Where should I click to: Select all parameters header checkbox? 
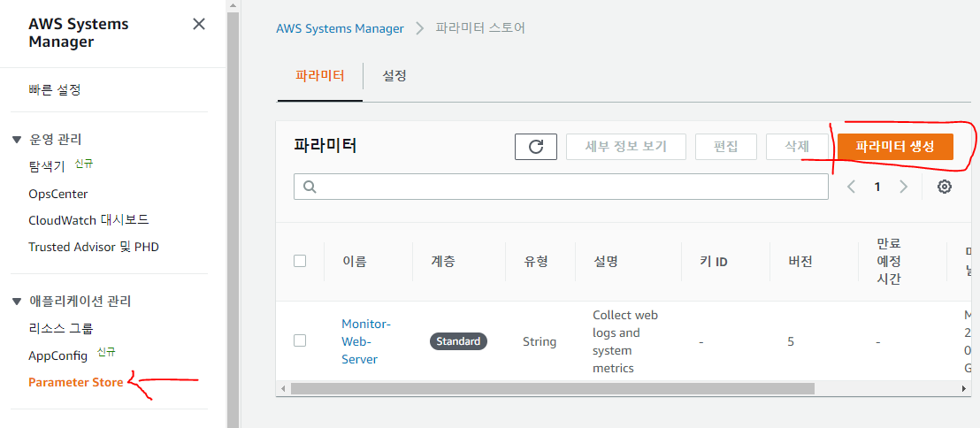coord(300,261)
